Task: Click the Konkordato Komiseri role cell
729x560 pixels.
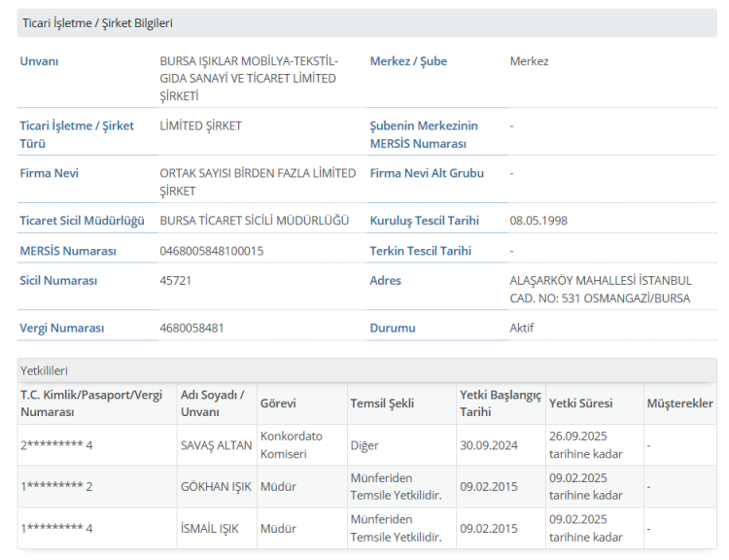Action: click(x=292, y=444)
